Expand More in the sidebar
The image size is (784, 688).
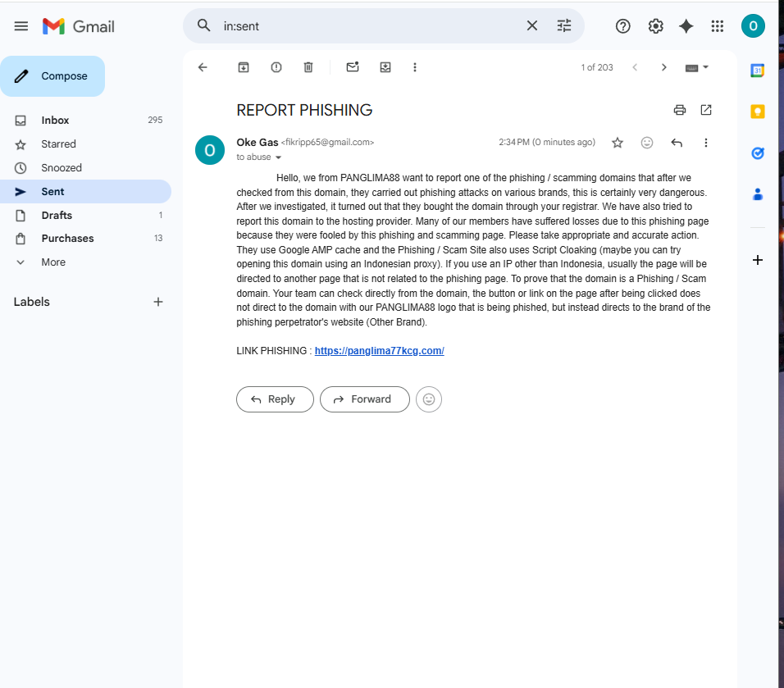pyautogui.click(x=85, y=262)
